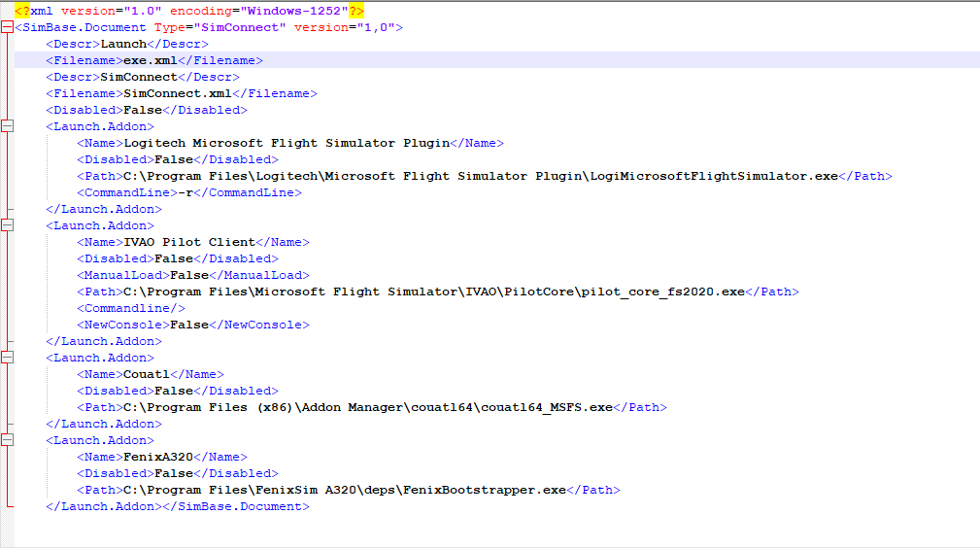Collapse the Couatl Launch.Addon fold marker
Viewport: 980px width, 549px height.
tap(7, 357)
